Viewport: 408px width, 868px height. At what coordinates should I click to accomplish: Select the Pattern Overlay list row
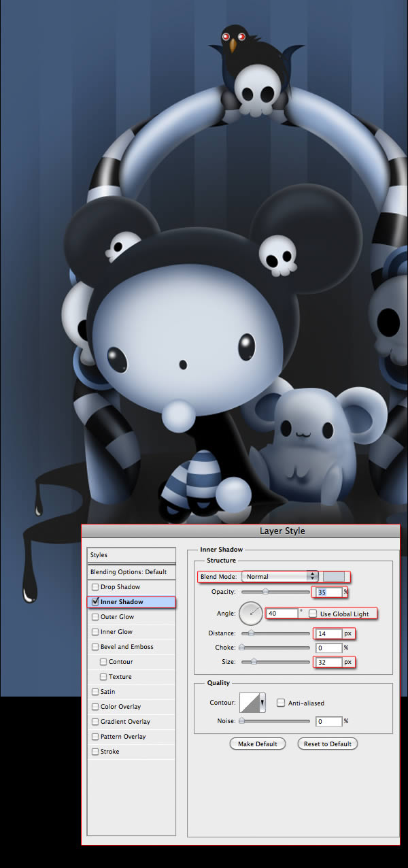click(132, 737)
